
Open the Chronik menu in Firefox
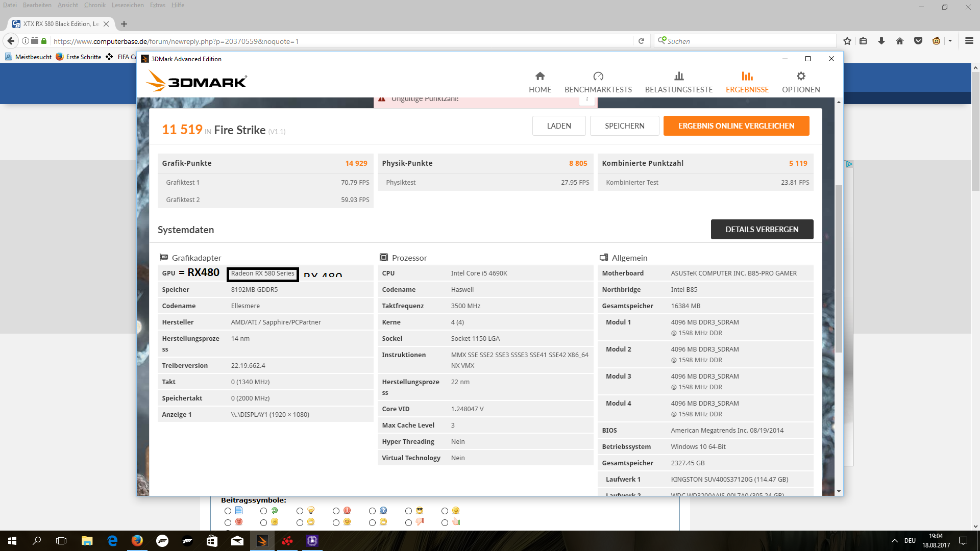coord(94,5)
